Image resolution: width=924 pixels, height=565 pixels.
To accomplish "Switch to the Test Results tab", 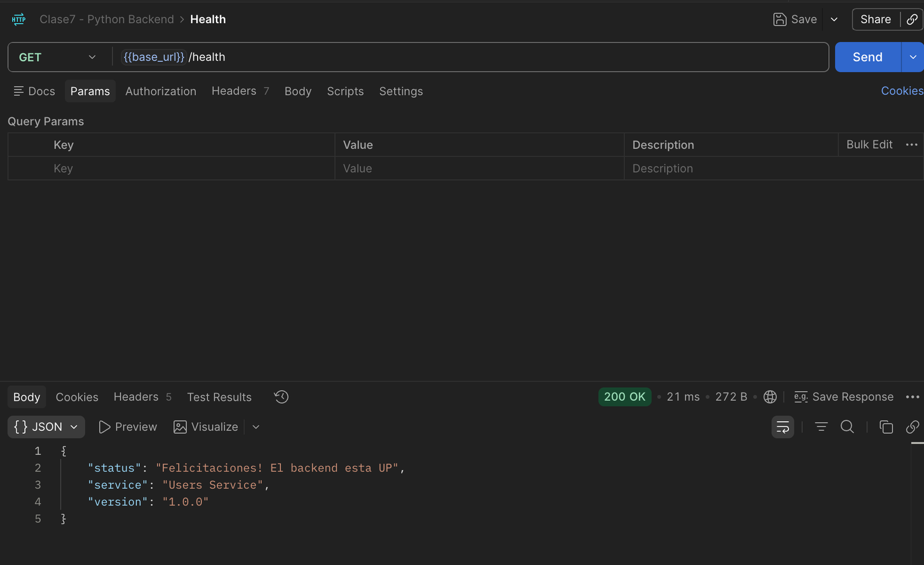I will click(219, 397).
